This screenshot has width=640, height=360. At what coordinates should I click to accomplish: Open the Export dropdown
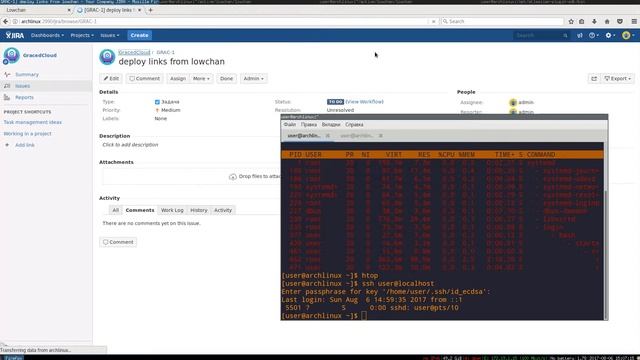(x=618, y=78)
